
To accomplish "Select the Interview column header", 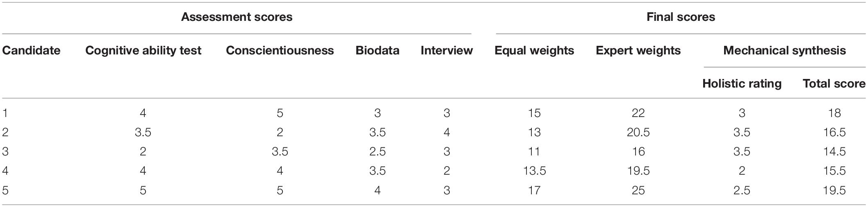I will [447, 50].
